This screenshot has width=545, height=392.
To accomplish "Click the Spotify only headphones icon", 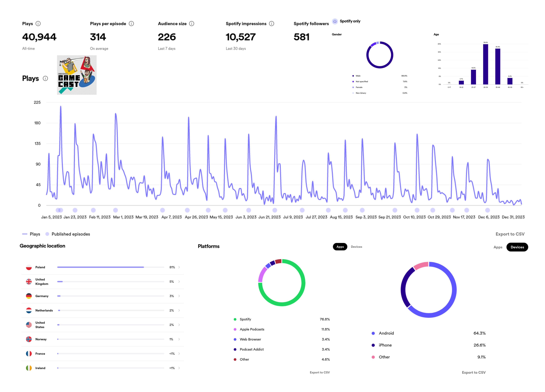I will [335, 21].
